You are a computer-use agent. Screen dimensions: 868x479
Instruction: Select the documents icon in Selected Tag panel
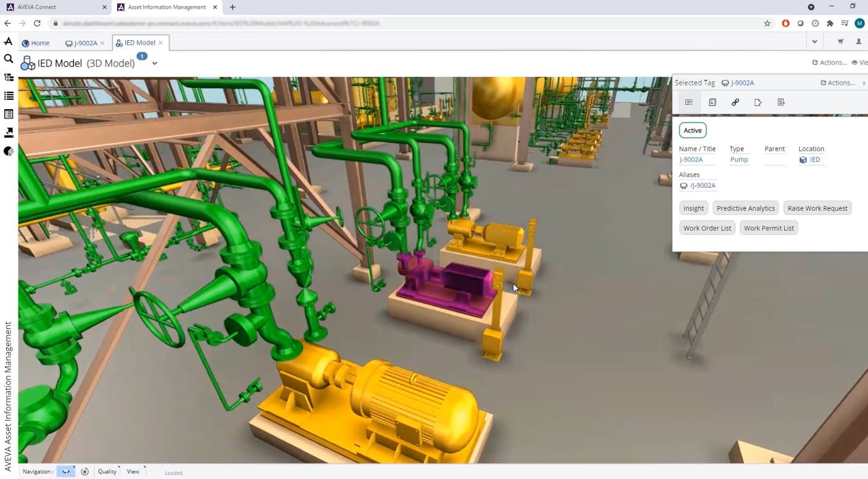pos(712,102)
